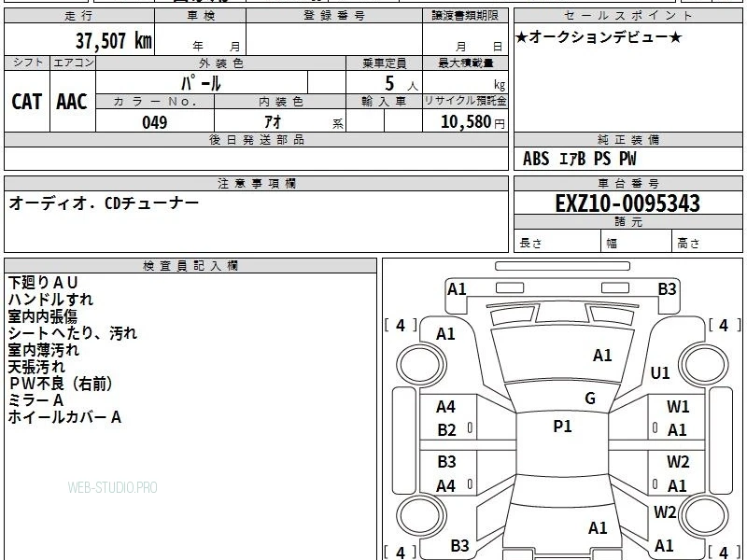Image resolution: width=747 pixels, height=560 pixels.
Task: Click the AAC air conditioner value
Action: 72,102
